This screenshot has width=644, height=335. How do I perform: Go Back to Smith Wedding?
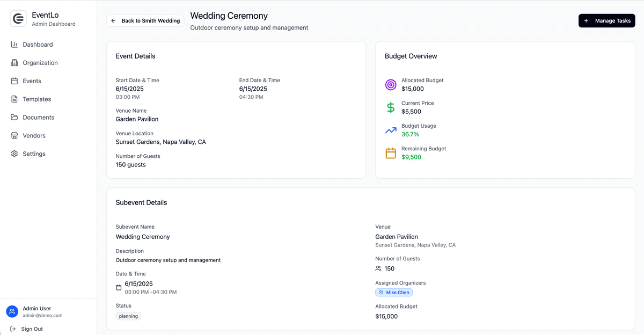click(x=144, y=20)
